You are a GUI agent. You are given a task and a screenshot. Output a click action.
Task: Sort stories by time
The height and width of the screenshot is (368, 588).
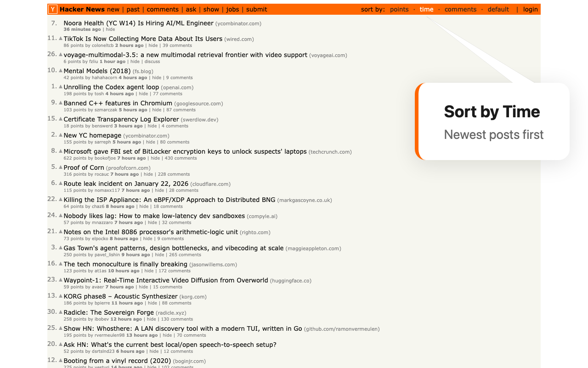click(427, 9)
